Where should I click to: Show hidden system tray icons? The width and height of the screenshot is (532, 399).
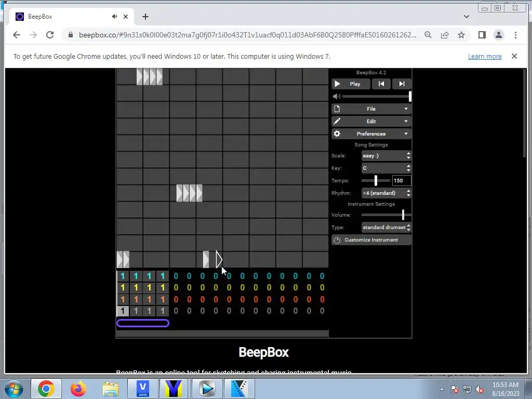[442, 389]
